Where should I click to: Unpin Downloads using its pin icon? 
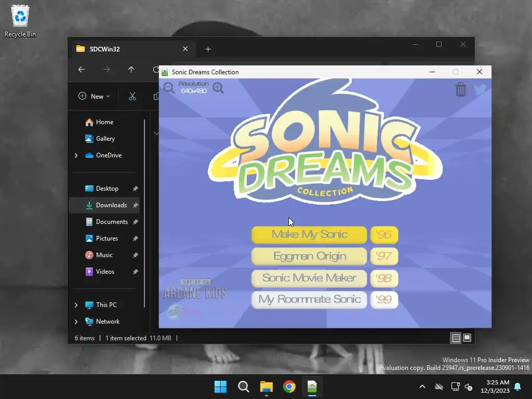pyautogui.click(x=136, y=205)
